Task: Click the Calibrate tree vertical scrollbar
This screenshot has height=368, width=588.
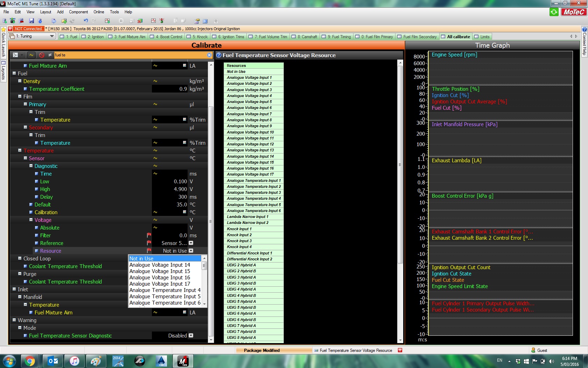Action: 211,221
